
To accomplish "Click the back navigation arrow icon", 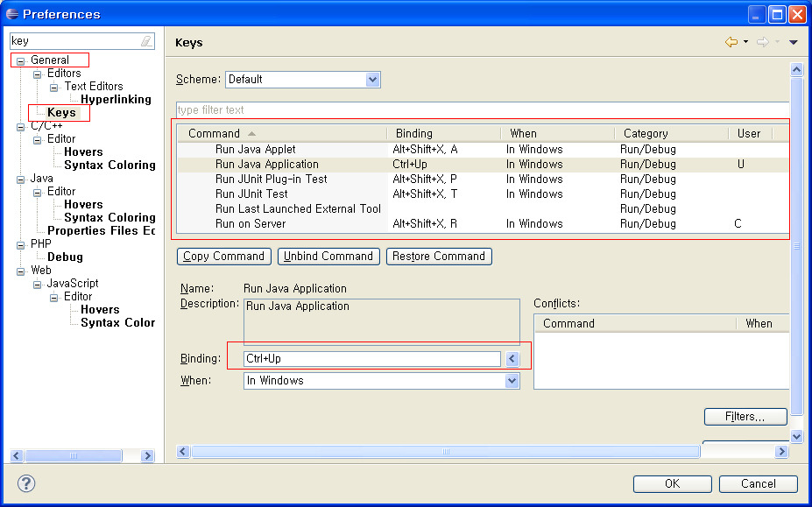I will pos(731,42).
